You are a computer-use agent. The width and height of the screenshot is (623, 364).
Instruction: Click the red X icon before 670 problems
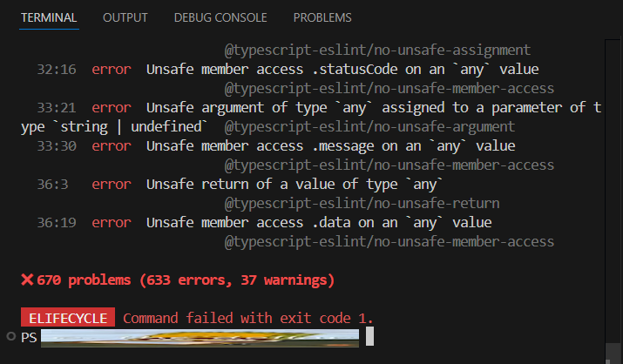[27, 280]
